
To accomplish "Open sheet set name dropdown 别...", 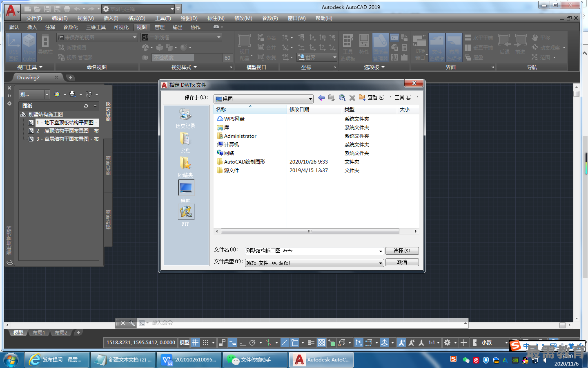I will coord(34,94).
